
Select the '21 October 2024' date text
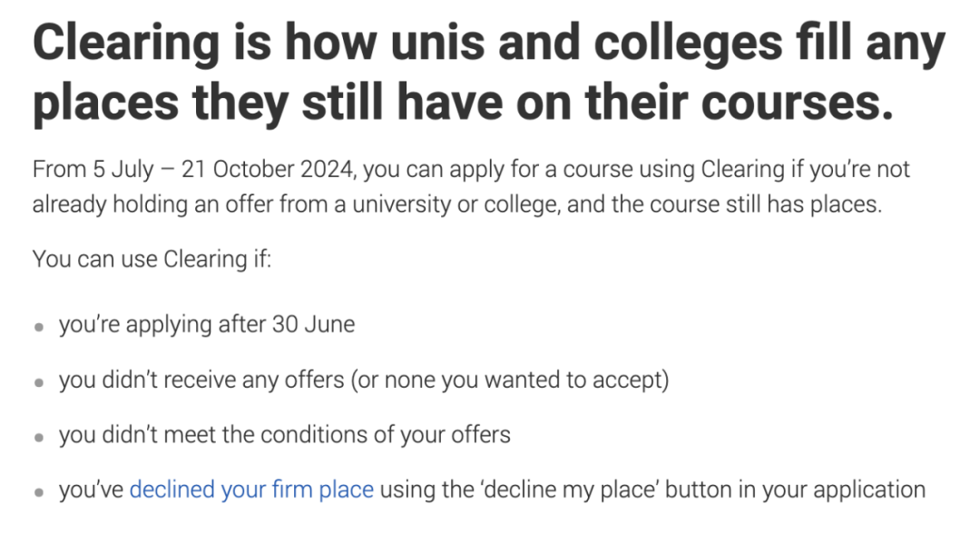click(268, 169)
